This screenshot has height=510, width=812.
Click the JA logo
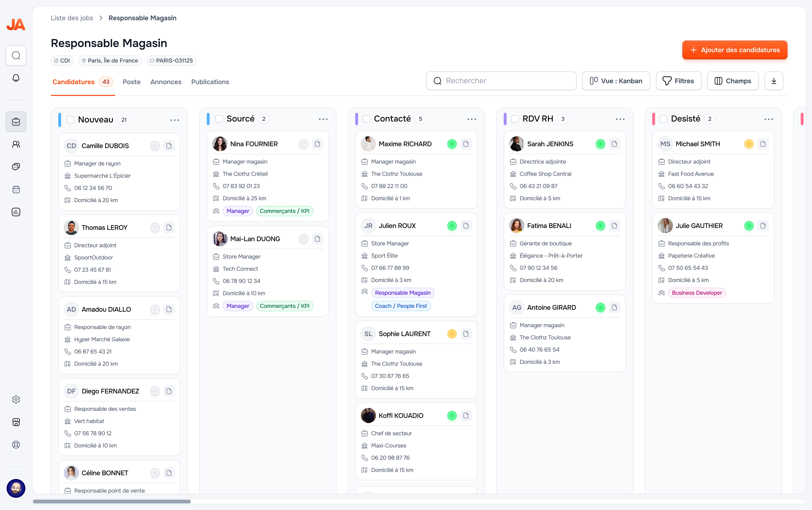click(16, 24)
